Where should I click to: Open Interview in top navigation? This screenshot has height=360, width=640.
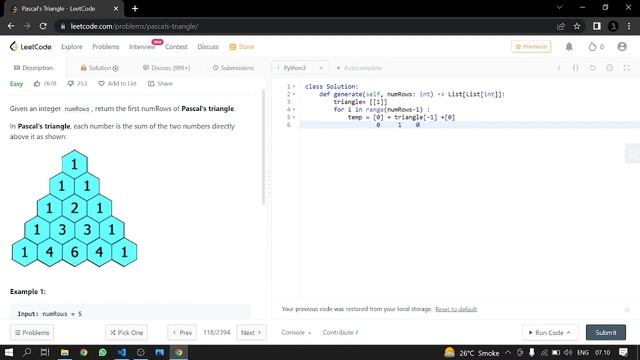point(142,47)
